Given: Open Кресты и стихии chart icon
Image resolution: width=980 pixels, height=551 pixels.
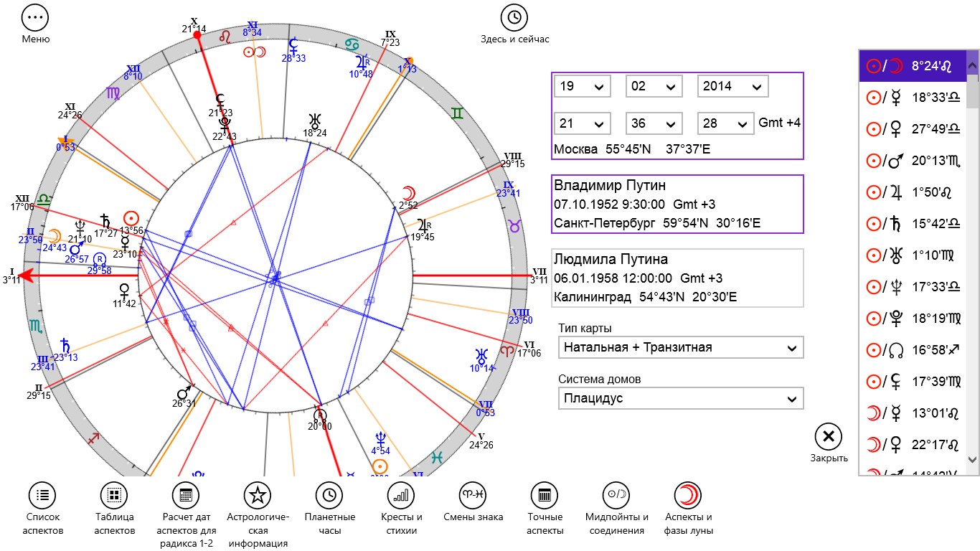Looking at the screenshot, I should (x=401, y=496).
